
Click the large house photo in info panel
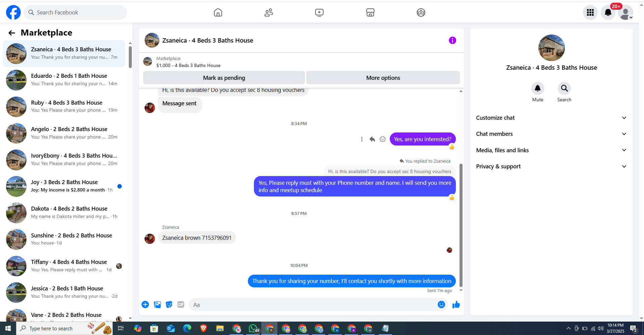pyautogui.click(x=551, y=48)
